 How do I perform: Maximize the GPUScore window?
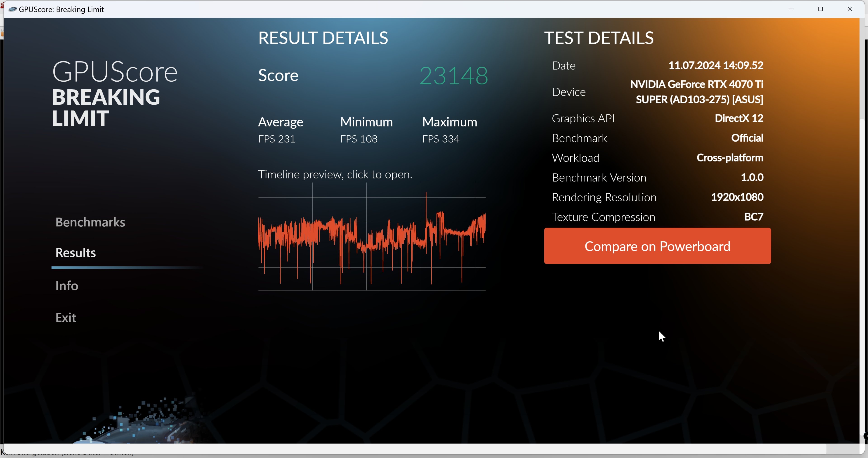coord(820,9)
